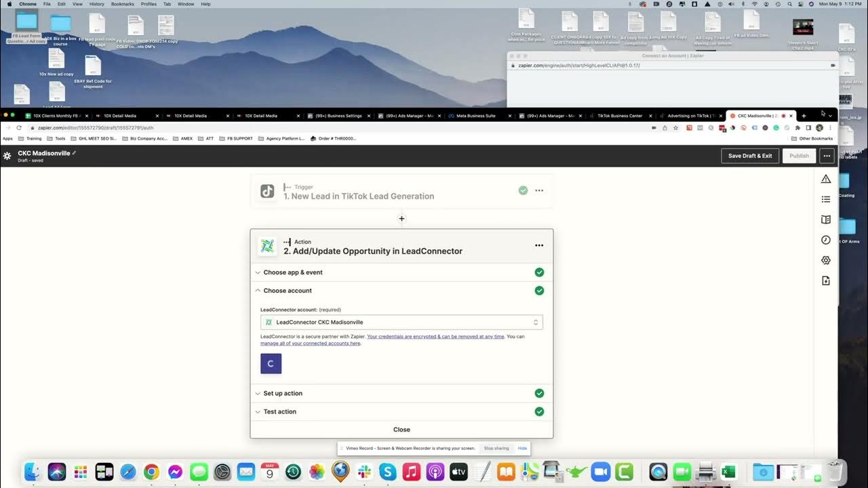Go to Zapier home via logo icon
Screen dimensions: 868x488
7,156
